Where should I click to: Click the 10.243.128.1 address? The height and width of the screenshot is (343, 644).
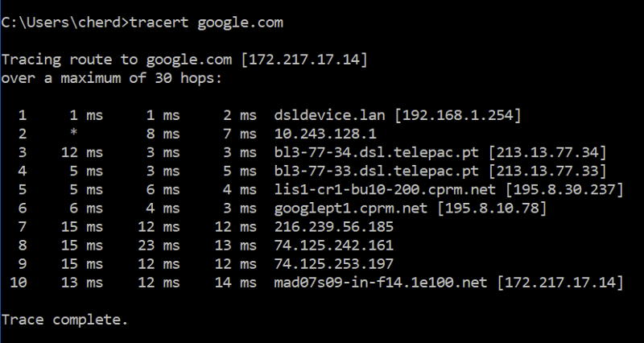[x=325, y=134]
